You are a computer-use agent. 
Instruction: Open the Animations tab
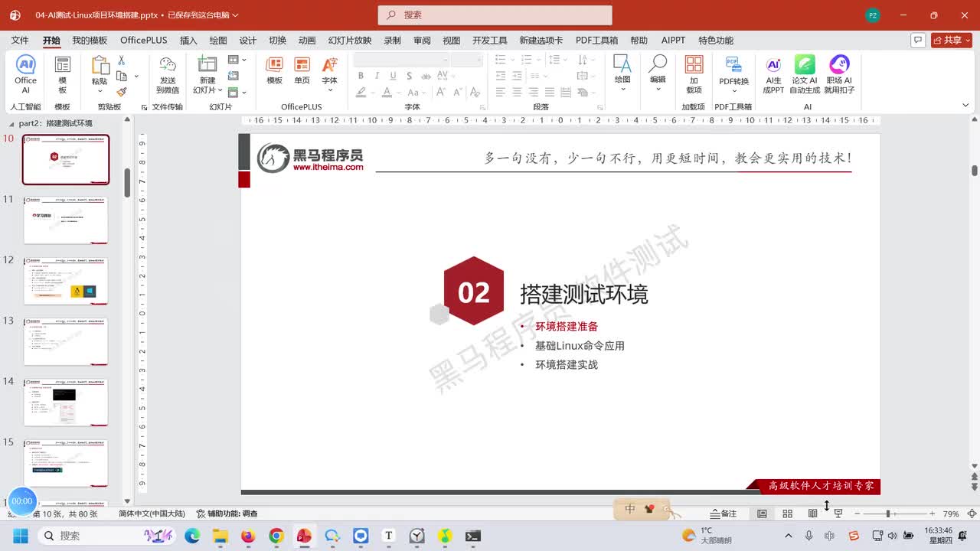click(x=307, y=40)
